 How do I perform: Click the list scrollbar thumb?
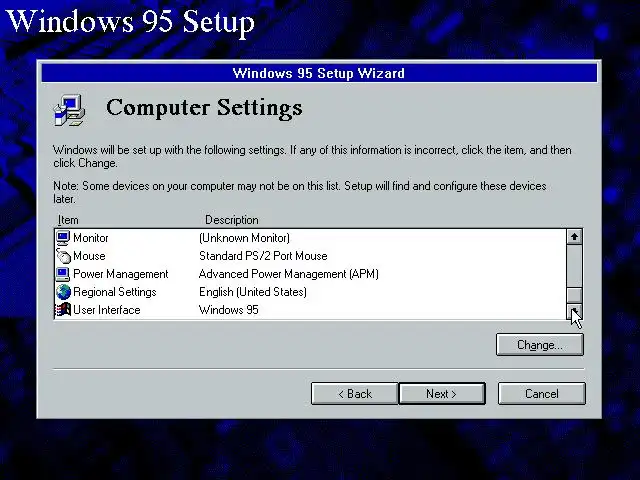point(574,295)
